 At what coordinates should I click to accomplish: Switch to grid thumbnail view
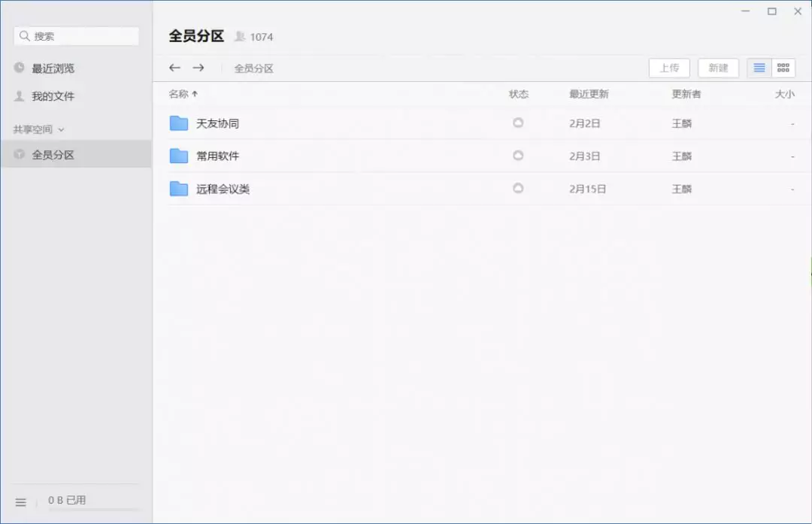(783, 68)
